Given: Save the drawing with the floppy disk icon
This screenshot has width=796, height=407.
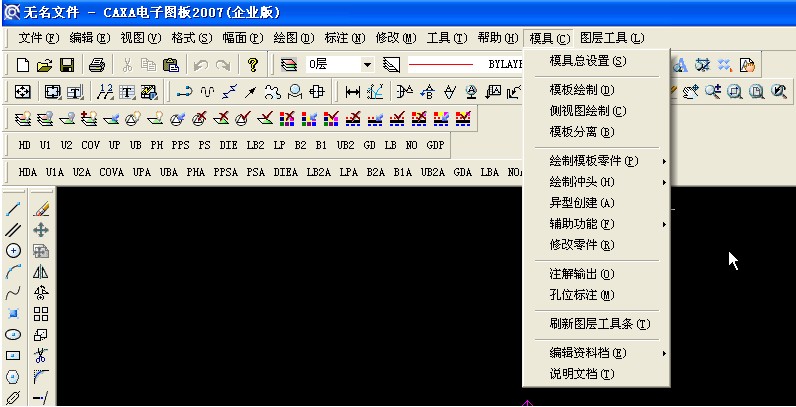Looking at the screenshot, I should pos(67,65).
